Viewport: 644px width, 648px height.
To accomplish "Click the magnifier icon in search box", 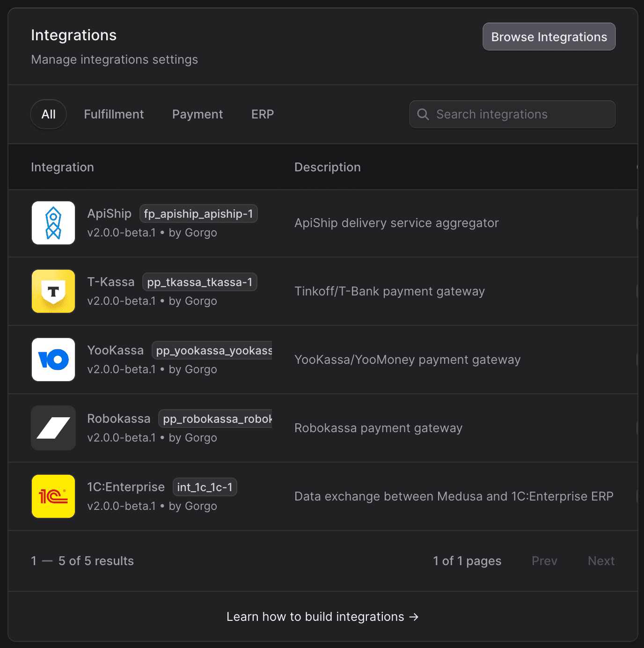I will (x=423, y=114).
